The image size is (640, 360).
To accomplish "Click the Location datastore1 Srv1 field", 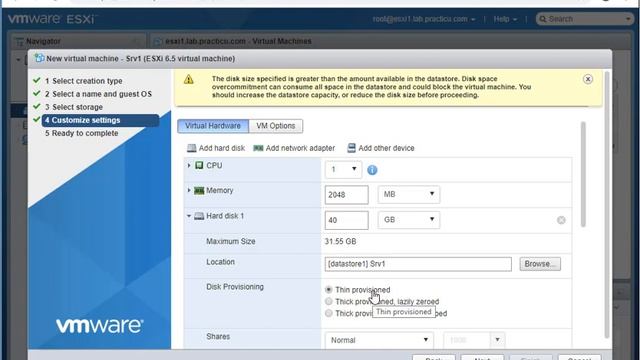I will coord(418,264).
